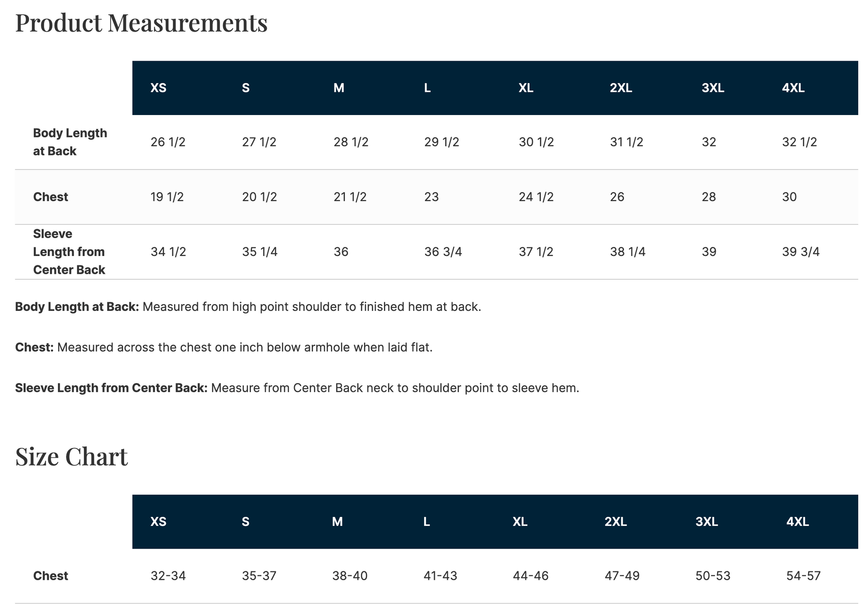The image size is (868, 615).
Task: Click the bold Body Length at Back definition
Action: pos(77,307)
